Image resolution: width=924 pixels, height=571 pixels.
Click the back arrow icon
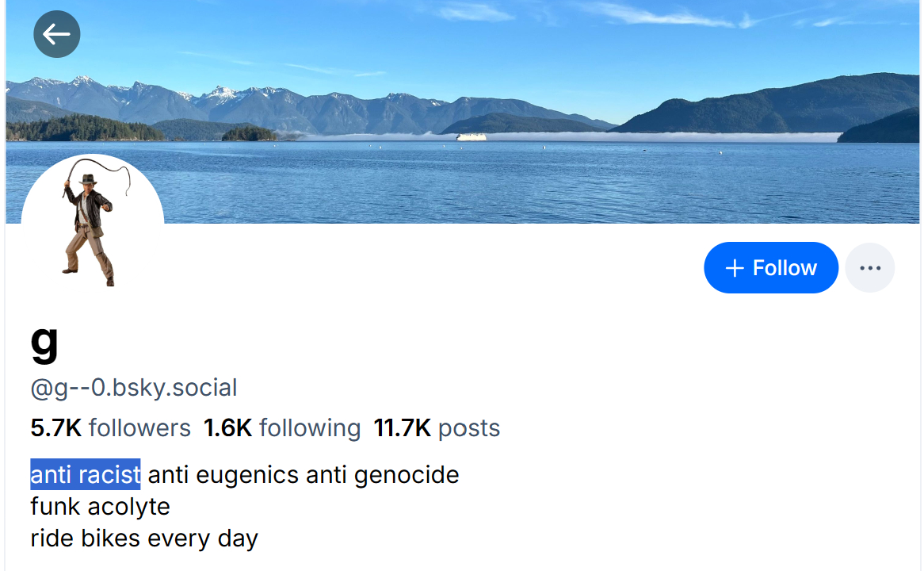point(56,34)
